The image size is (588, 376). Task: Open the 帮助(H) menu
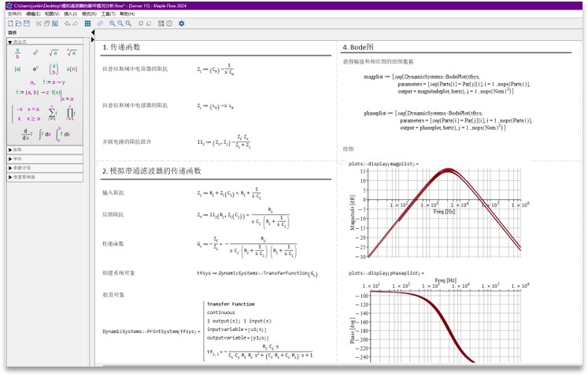pos(128,14)
